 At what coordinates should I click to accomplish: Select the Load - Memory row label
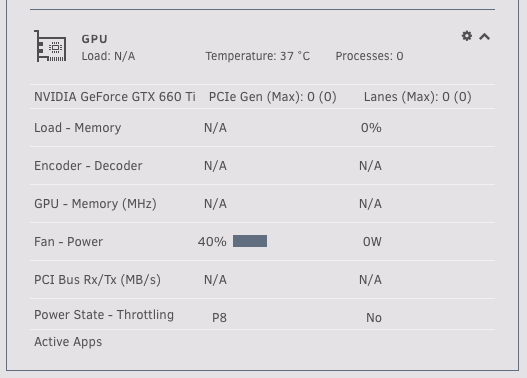[78, 128]
